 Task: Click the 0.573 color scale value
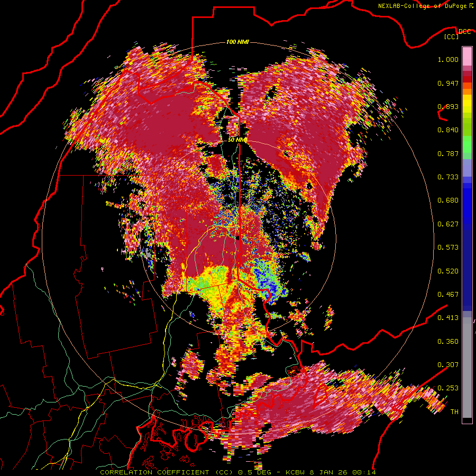point(448,248)
